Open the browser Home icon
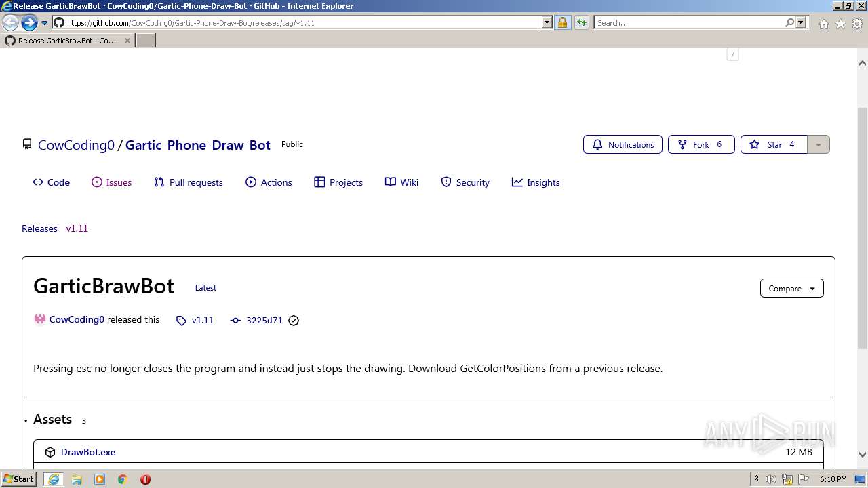This screenshot has width=868, height=488. tap(823, 24)
